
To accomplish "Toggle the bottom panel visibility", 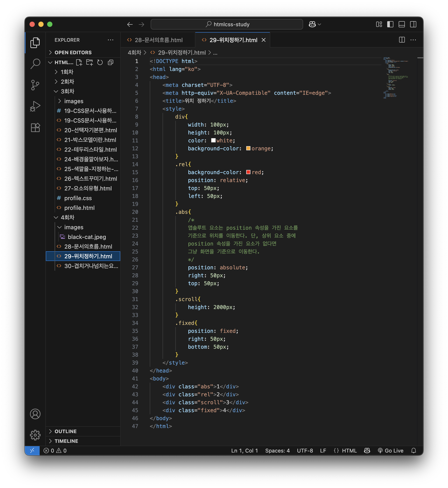I will click(402, 24).
